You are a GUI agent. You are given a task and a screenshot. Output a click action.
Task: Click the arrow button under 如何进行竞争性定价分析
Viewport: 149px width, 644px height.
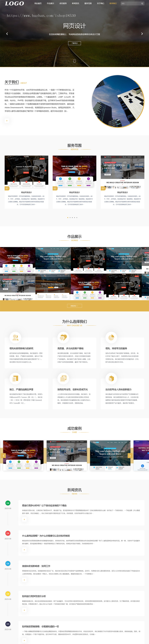pyautogui.click(x=24, y=610)
